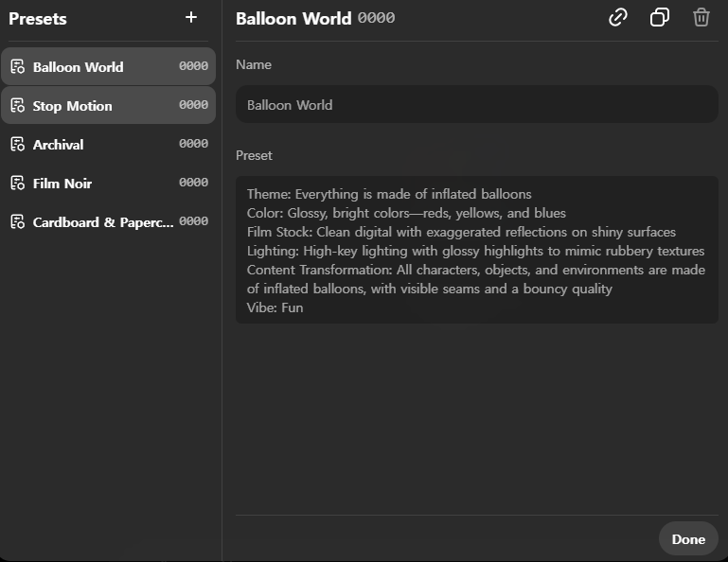Click the 'Color: Glossy, bright colors' line

[x=406, y=213]
